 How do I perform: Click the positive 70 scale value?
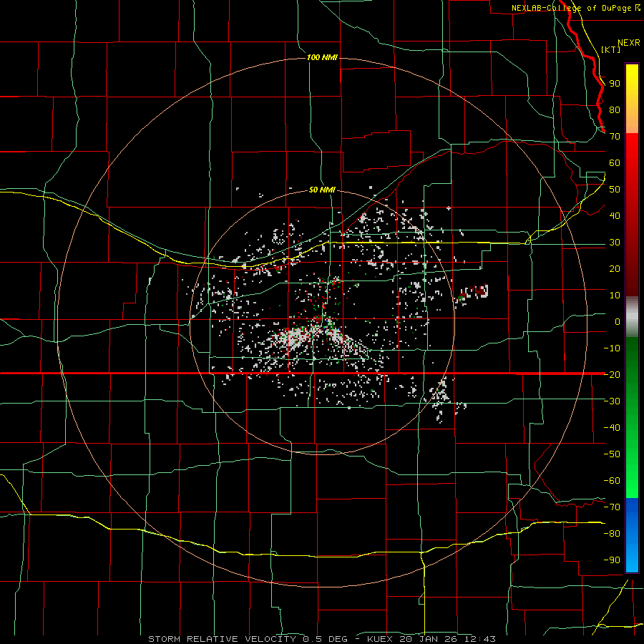point(615,137)
